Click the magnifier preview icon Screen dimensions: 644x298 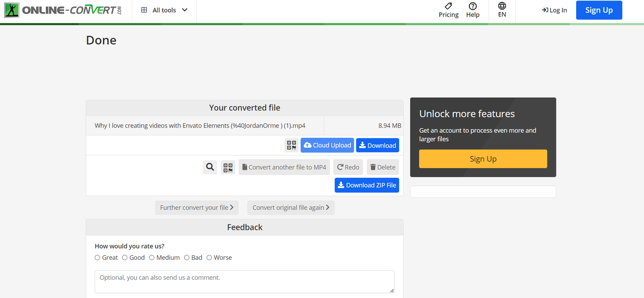(210, 167)
